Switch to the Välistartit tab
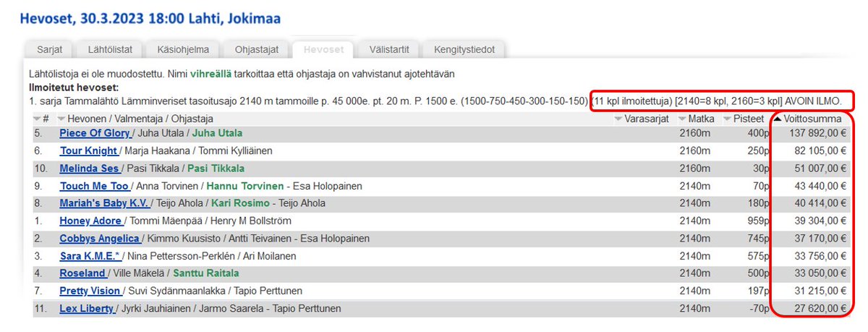868x332 pixels. (x=388, y=50)
